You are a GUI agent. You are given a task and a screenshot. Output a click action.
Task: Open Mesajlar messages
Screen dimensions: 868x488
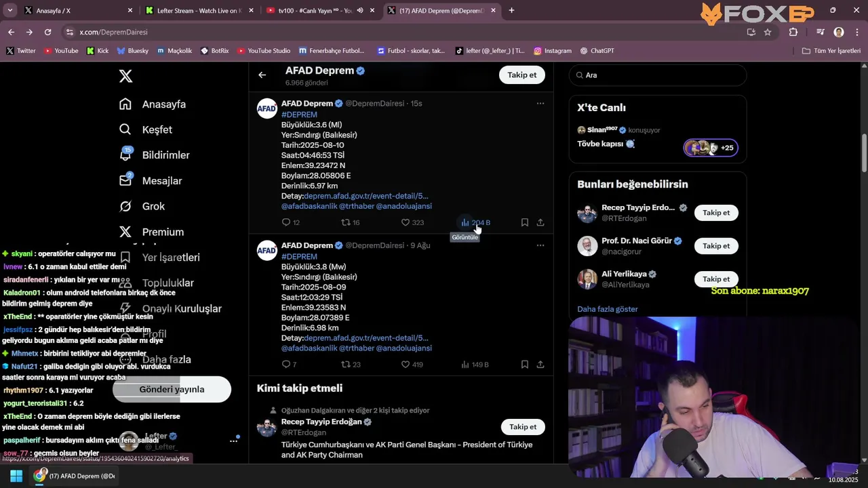click(x=151, y=181)
